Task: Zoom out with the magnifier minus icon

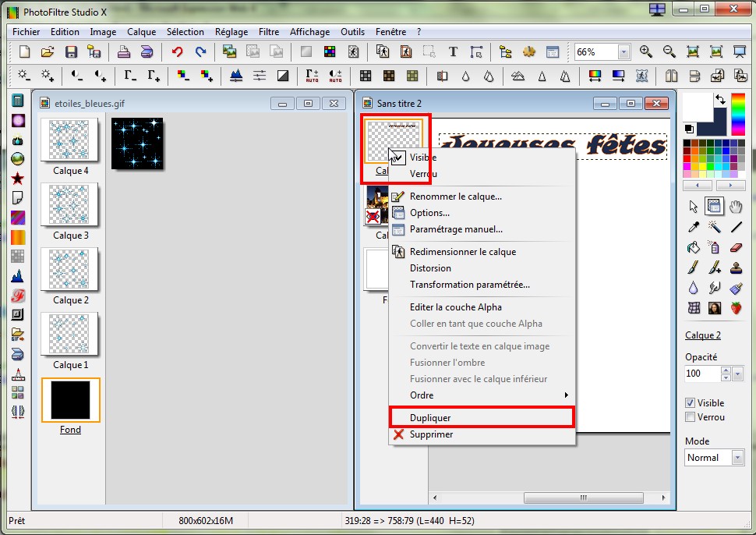Action: pyautogui.click(x=669, y=51)
